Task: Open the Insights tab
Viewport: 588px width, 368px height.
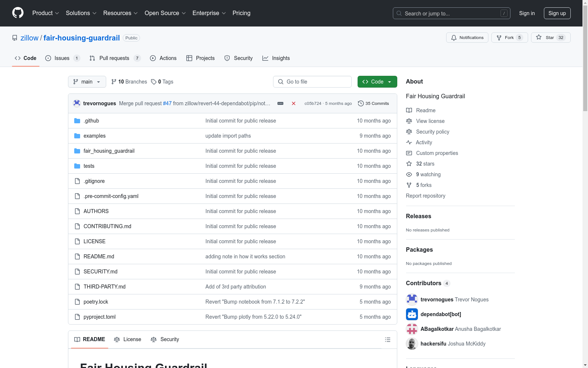Action: 276,58
